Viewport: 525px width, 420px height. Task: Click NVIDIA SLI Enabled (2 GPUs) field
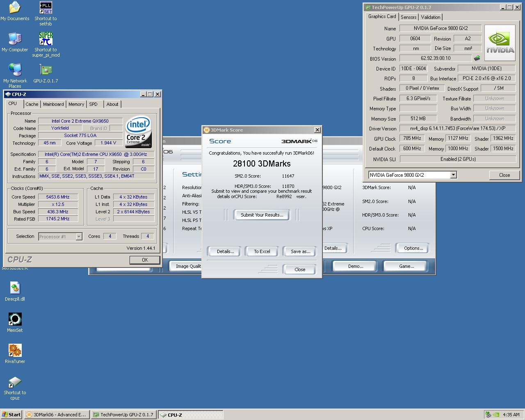click(458, 159)
